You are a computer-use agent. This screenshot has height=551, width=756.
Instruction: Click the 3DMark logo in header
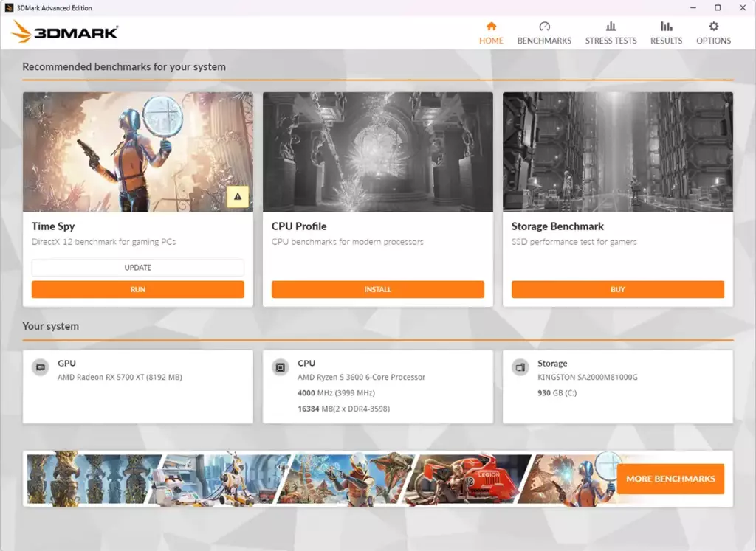click(65, 32)
